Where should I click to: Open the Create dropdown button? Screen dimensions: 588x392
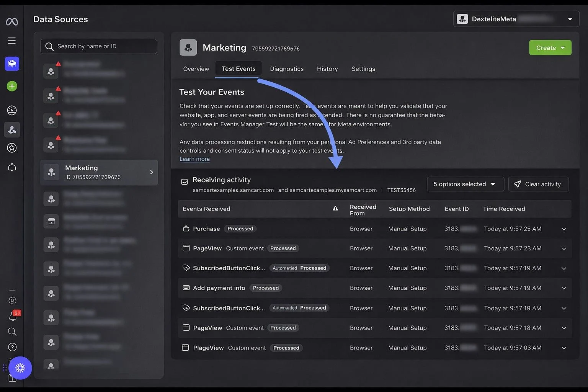tap(550, 48)
